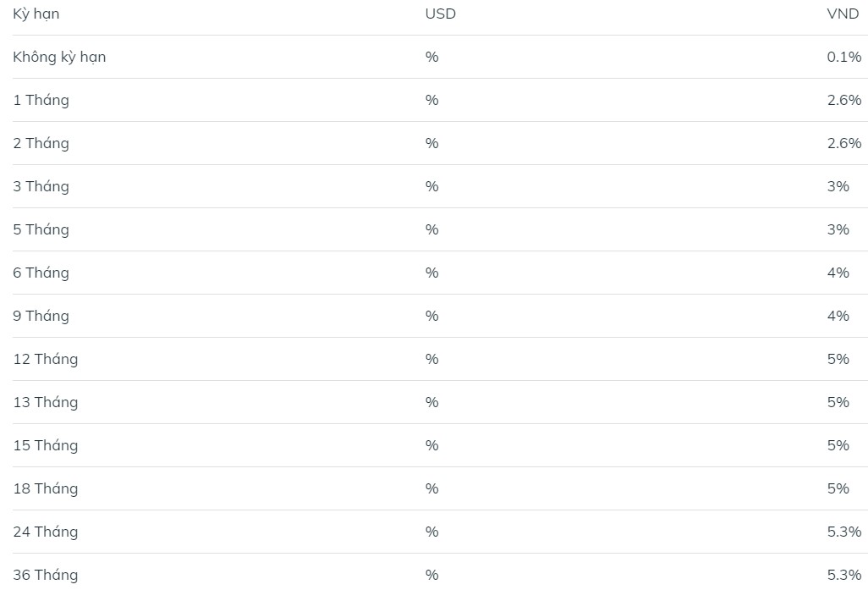868x590 pixels.
Task: Select the "3 Tháng" term label
Action: point(41,187)
